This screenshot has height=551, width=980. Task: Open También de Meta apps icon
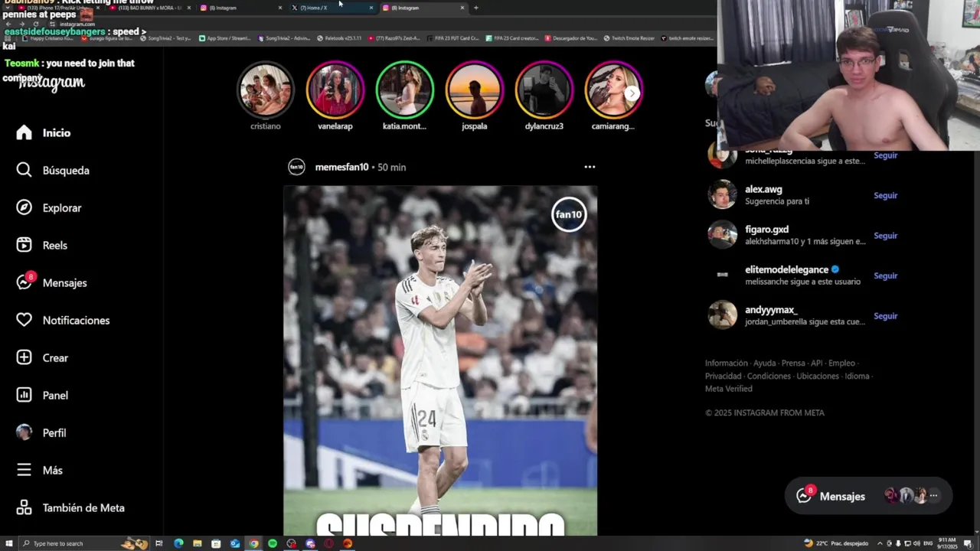click(x=24, y=507)
